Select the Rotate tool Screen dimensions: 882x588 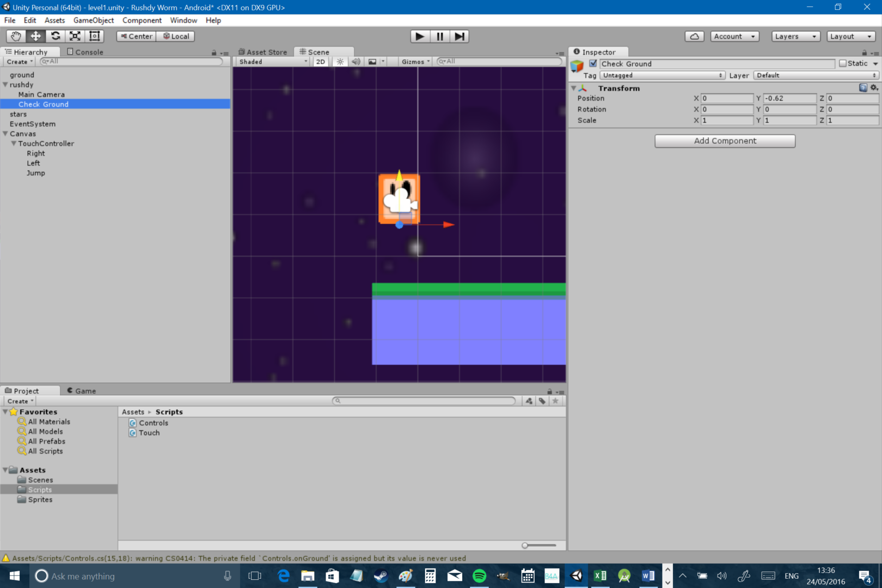(55, 36)
